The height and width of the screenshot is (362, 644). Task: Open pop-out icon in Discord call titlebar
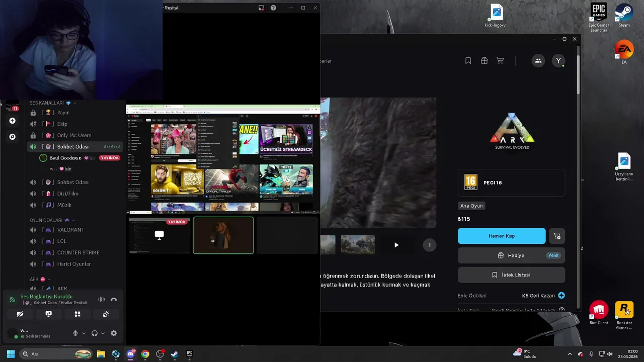(261, 8)
